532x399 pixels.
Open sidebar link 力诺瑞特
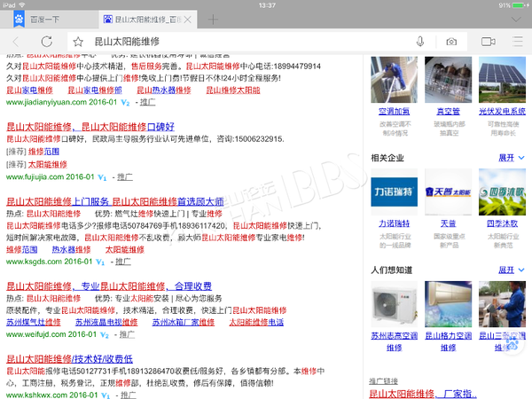click(x=394, y=223)
